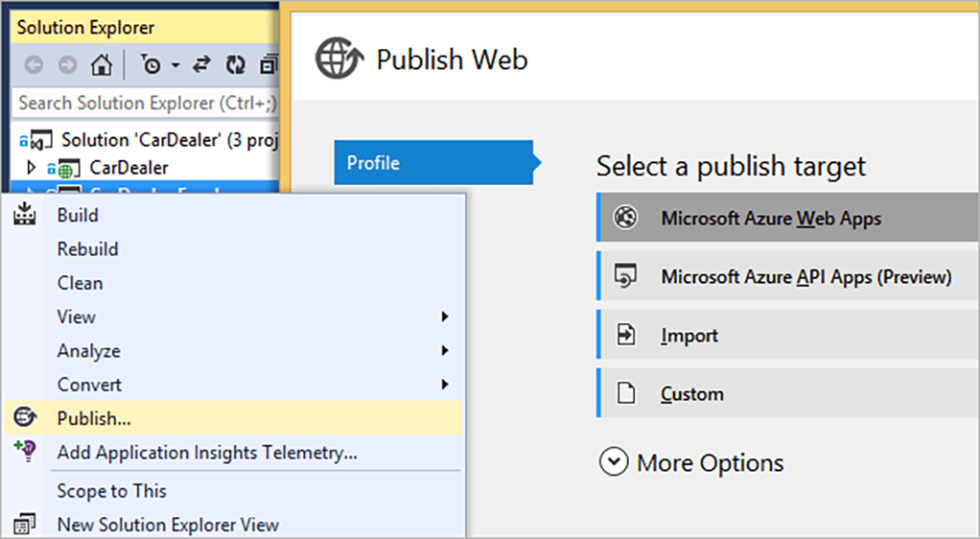The image size is (980, 539).
Task: Click the globe icon beside Publish Web title
Action: 339,60
